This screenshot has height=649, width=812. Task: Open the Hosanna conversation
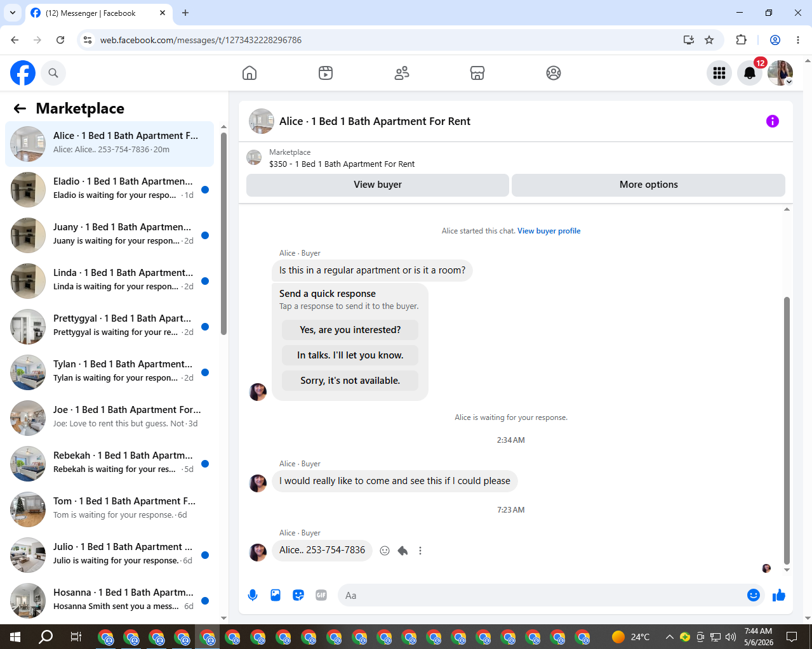[x=109, y=601]
